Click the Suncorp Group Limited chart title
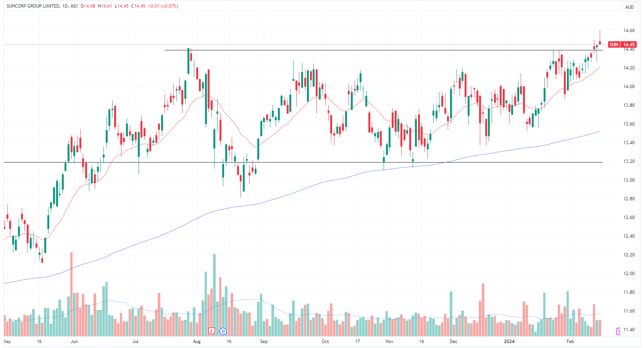This screenshot has width=644, height=348. (33, 6)
